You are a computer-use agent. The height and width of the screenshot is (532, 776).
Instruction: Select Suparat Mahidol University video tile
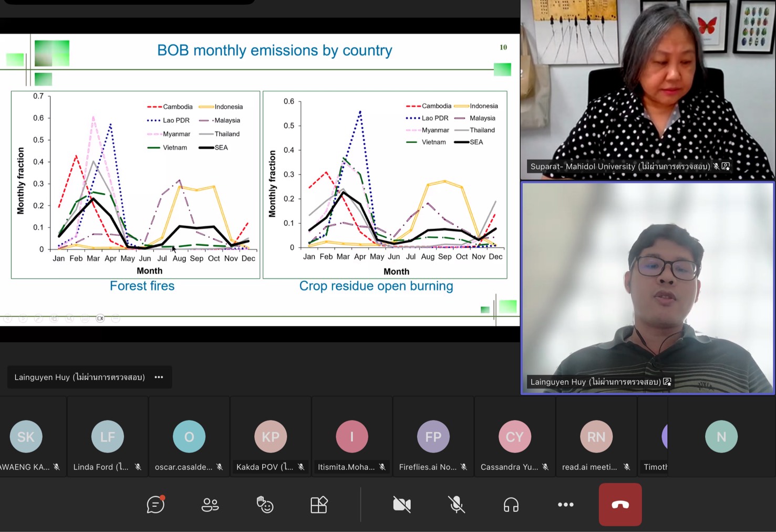coord(647,89)
